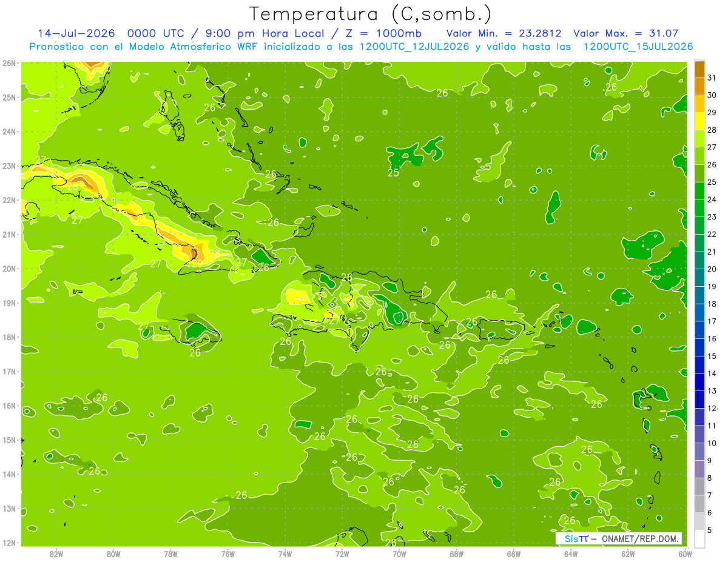This screenshot has height=562, width=728.
Task: Select the valid-until time '1200UTC_15JUL2026'
Action: coord(638,47)
